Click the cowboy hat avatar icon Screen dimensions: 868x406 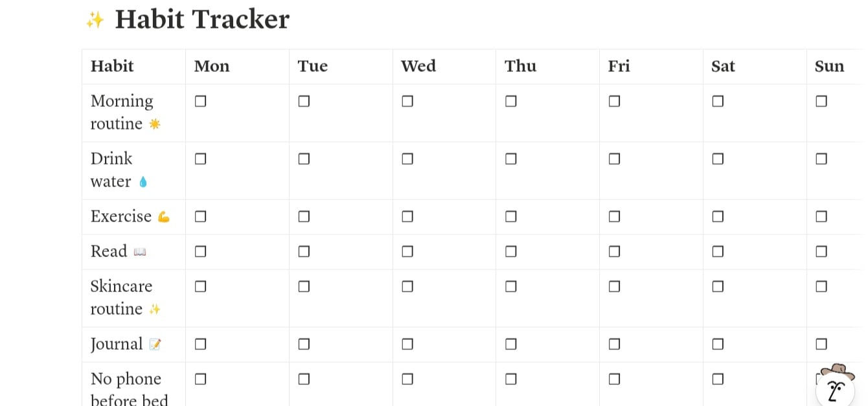click(x=836, y=385)
